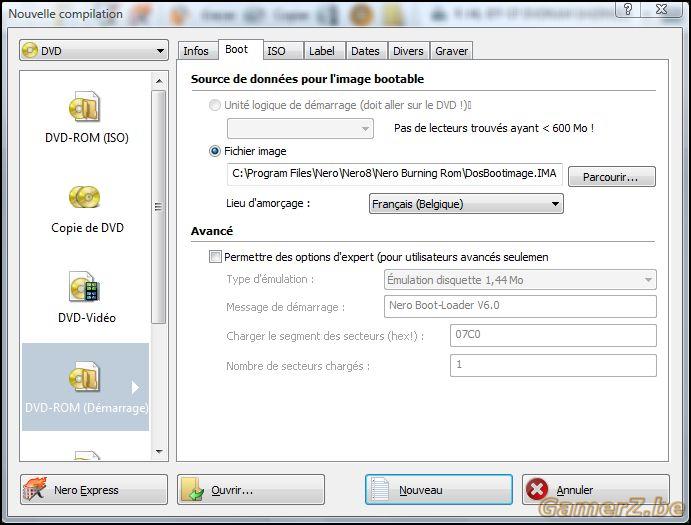Click the DosBootimage.IMA file path field
Screen dimensions: 691x525
click(395, 174)
